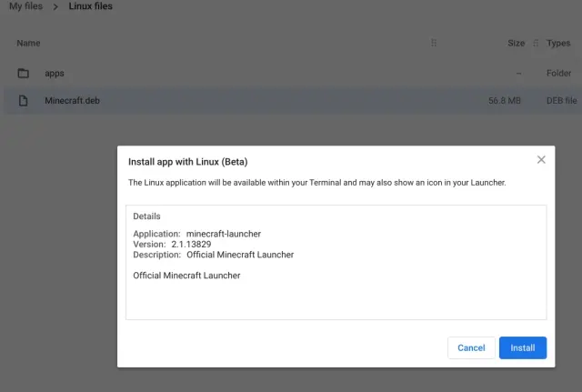Click the resize handle after Name column
582x392 pixels.
coord(434,43)
